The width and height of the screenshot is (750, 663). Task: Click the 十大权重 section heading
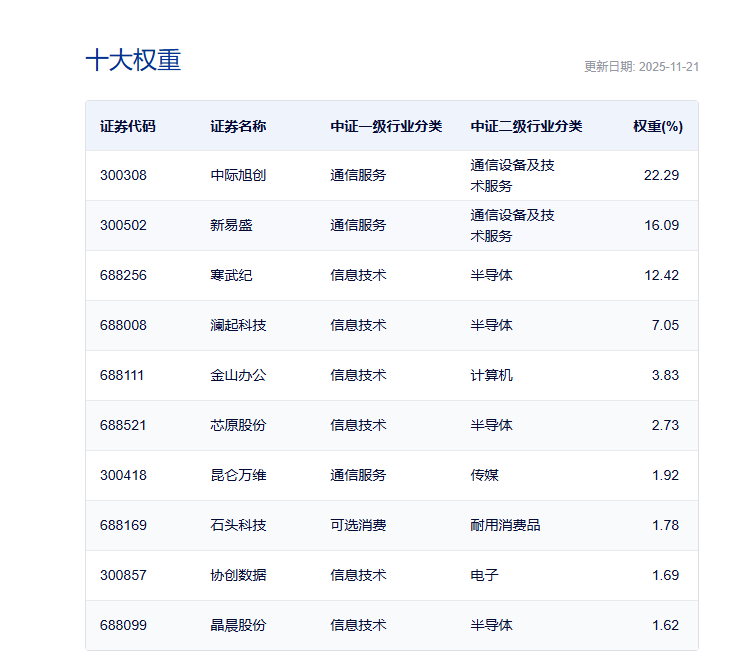tap(133, 60)
